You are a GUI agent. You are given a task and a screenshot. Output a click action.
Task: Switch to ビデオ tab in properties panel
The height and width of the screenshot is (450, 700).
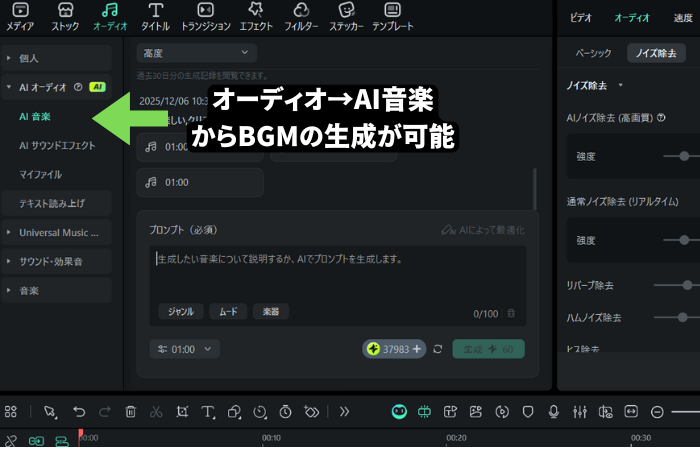click(580, 18)
